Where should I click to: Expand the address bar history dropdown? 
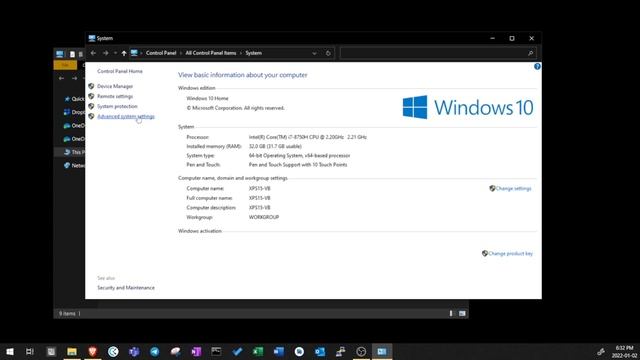pos(314,53)
